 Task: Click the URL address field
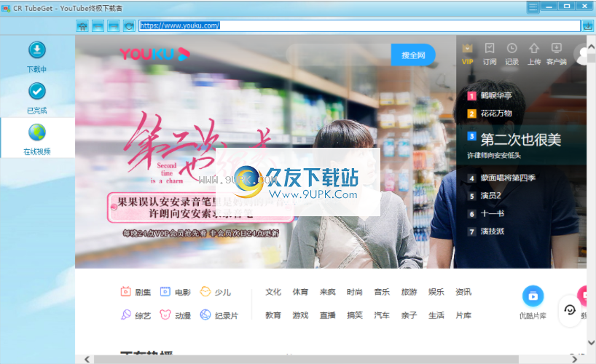point(359,25)
